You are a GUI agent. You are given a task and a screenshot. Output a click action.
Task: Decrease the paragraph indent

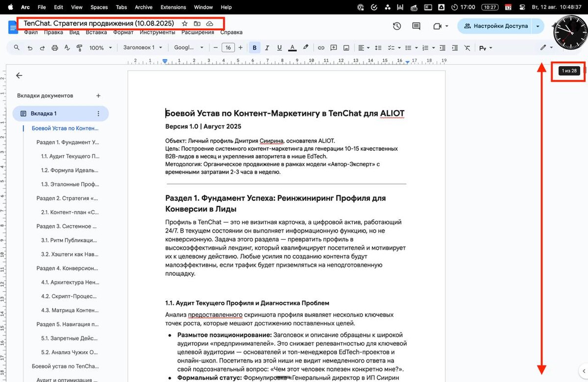coord(442,48)
